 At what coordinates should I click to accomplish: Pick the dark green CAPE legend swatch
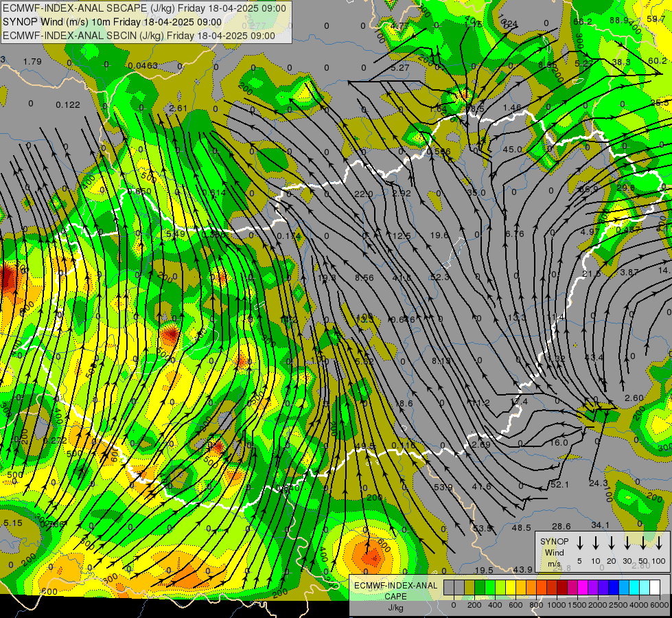point(480,588)
